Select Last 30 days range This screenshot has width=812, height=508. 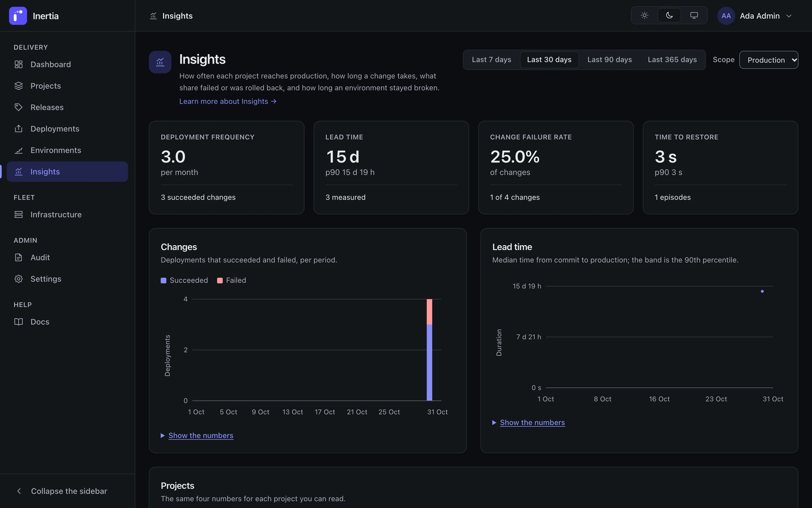point(549,60)
